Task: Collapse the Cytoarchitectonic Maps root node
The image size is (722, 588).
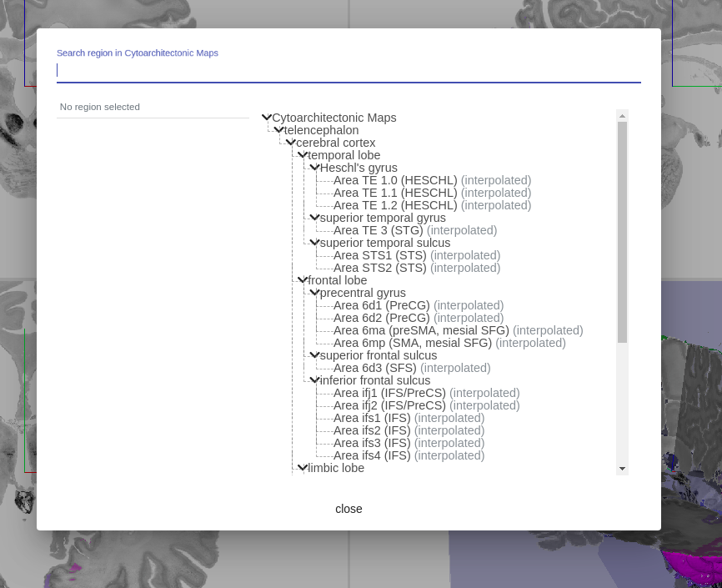Action: pyautogui.click(x=266, y=118)
